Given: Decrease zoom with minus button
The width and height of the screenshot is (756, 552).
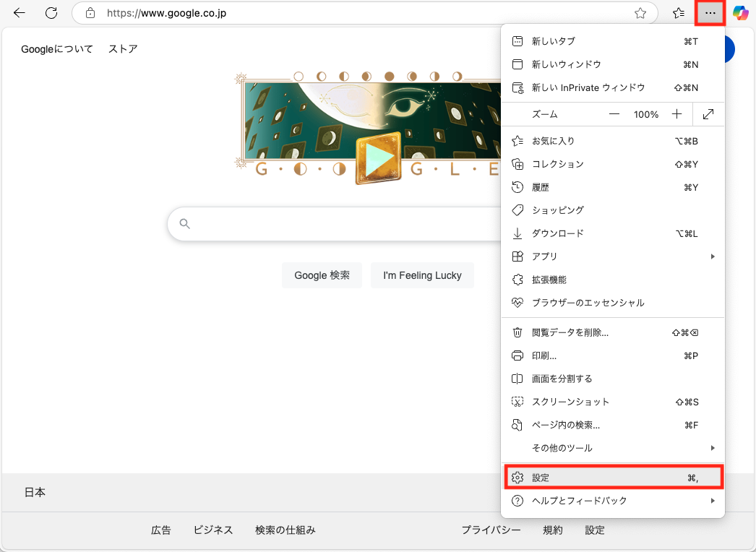Looking at the screenshot, I should point(614,114).
